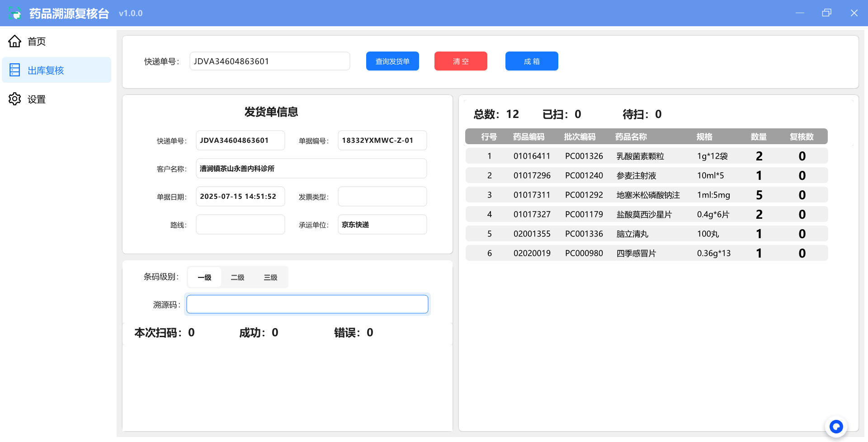Open the floating chat bubble icon
868x442 pixels.
click(836, 426)
